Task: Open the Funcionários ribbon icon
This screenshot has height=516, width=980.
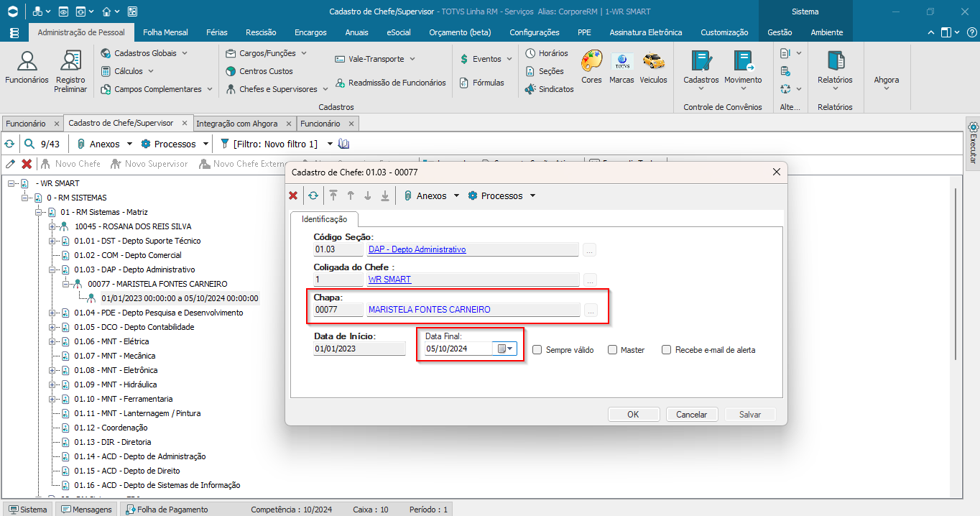Action: tap(27, 69)
